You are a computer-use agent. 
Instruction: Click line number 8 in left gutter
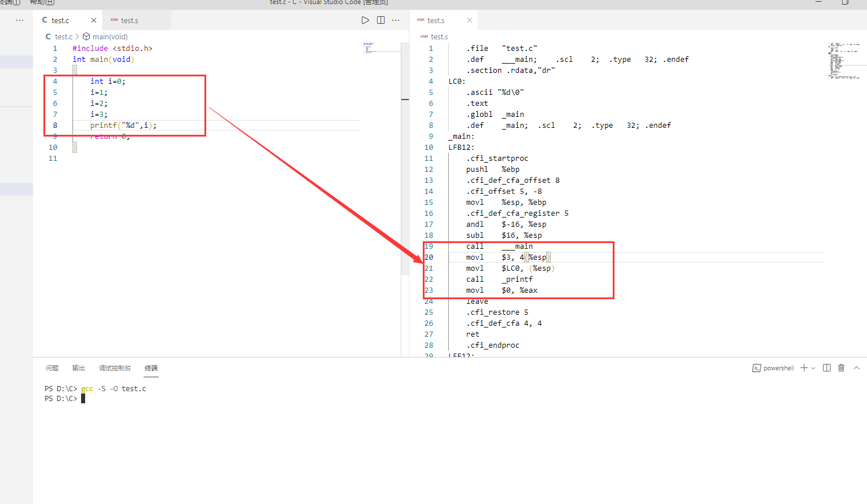tap(55, 126)
